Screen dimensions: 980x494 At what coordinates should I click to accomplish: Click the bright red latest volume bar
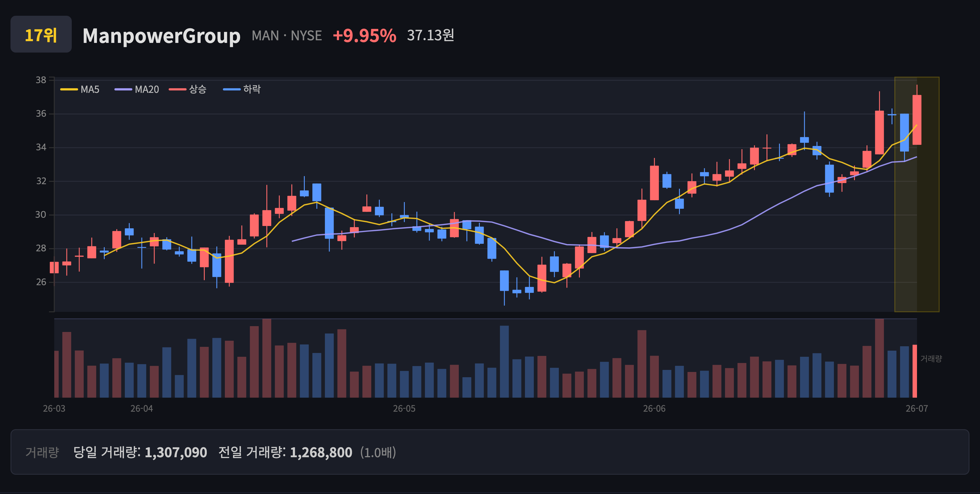[x=915, y=371]
